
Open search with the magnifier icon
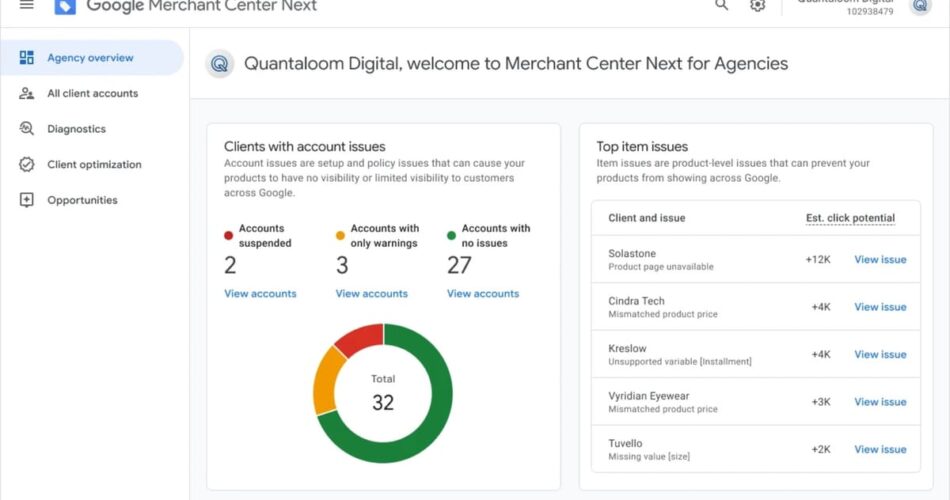tap(722, 6)
